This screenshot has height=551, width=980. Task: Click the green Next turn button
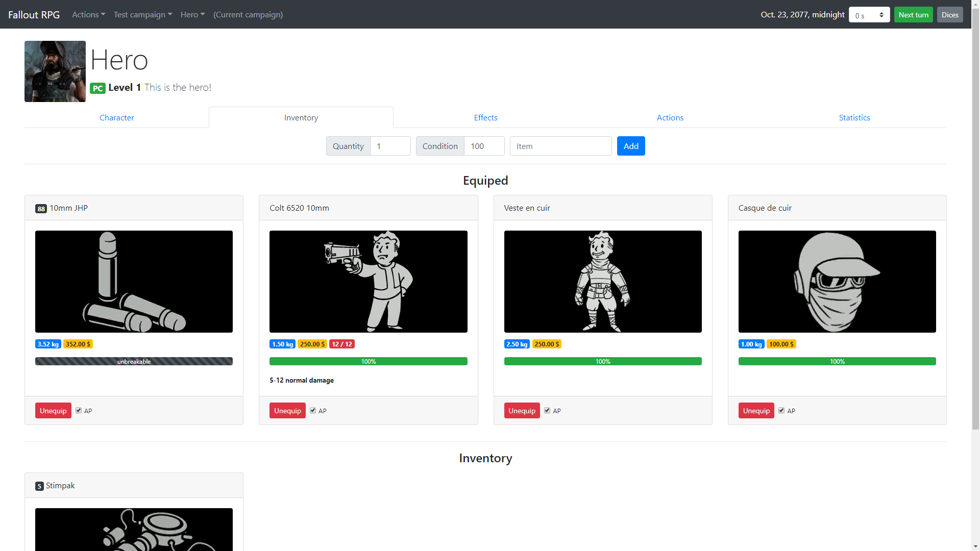(913, 15)
